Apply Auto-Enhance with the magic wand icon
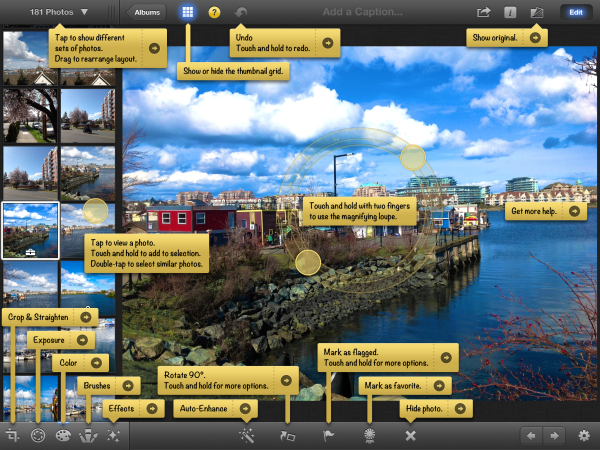Screen dimensions: 600x450 click(x=247, y=435)
